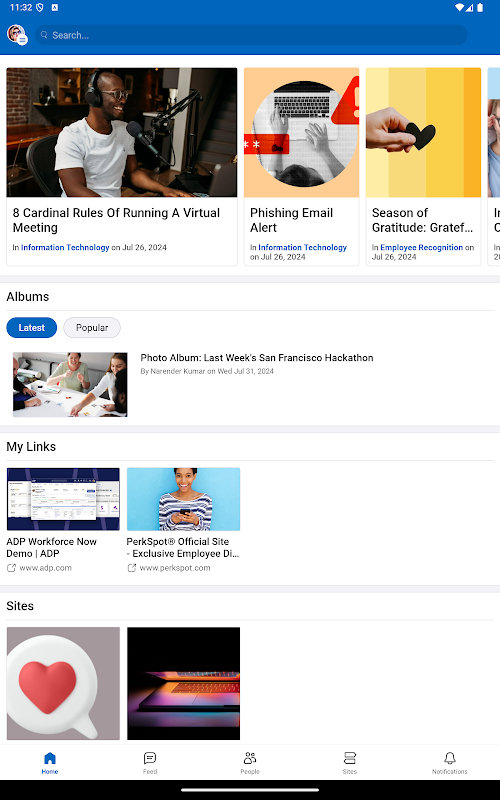The image size is (500, 800).
Task: Open the black heart gratitude image
Action: [423, 133]
